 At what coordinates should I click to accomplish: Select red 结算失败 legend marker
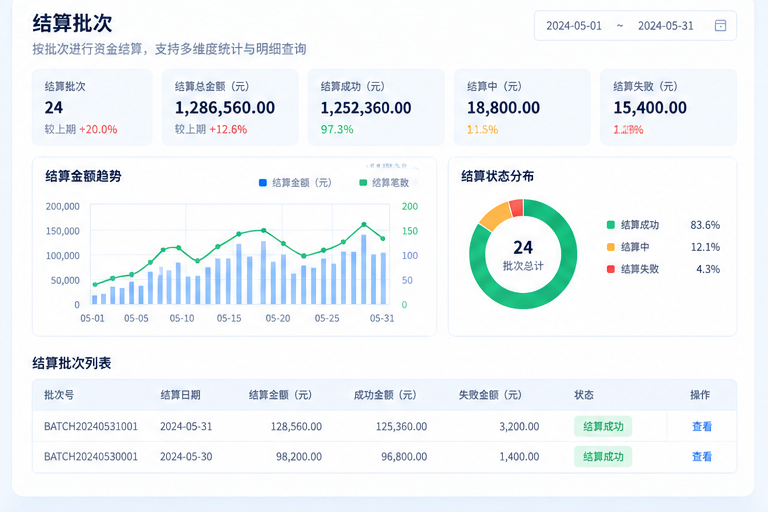(610, 269)
